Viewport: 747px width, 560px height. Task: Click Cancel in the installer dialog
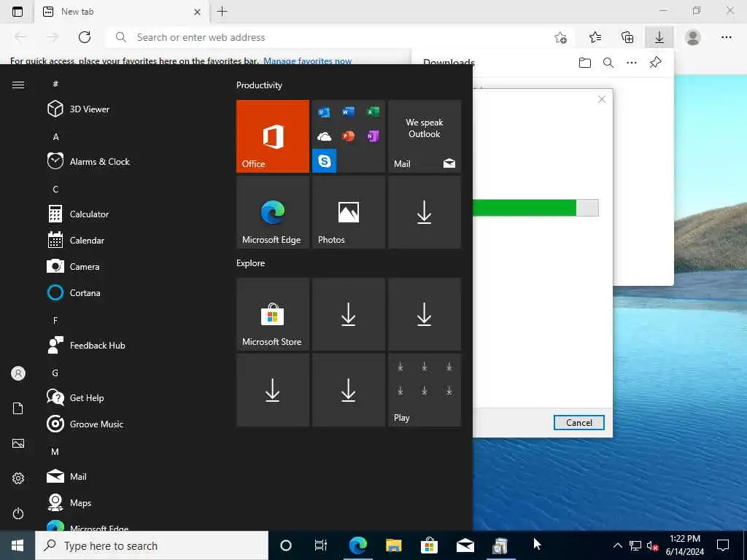click(578, 422)
